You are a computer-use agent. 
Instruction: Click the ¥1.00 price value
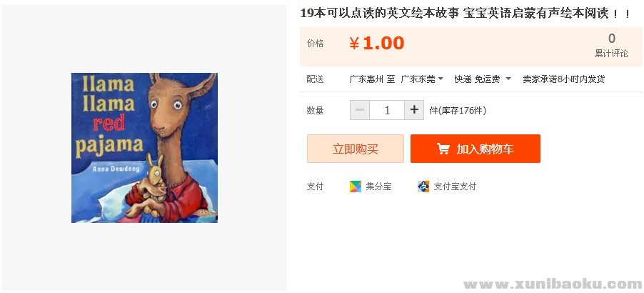tap(377, 43)
